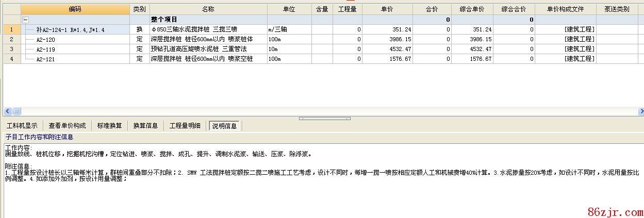
Task: Select tree item A2-119
Action: click(45, 49)
